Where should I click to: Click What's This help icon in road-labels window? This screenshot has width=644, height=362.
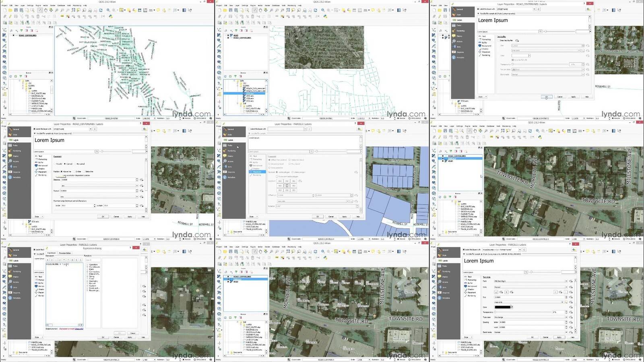pyautogui.click(x=190, y=10)
